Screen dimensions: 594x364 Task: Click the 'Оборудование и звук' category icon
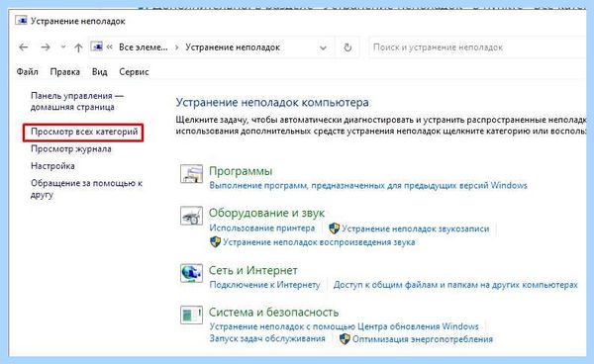(191, 216)
